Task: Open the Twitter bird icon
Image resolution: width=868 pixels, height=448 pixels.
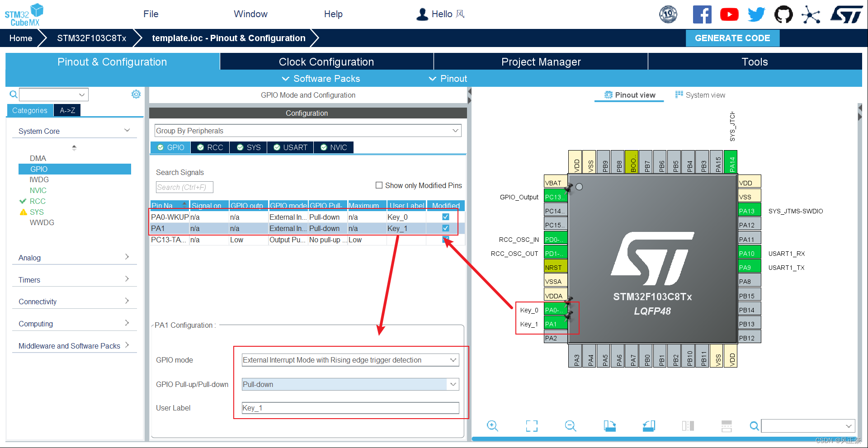Action: [756, 14]
